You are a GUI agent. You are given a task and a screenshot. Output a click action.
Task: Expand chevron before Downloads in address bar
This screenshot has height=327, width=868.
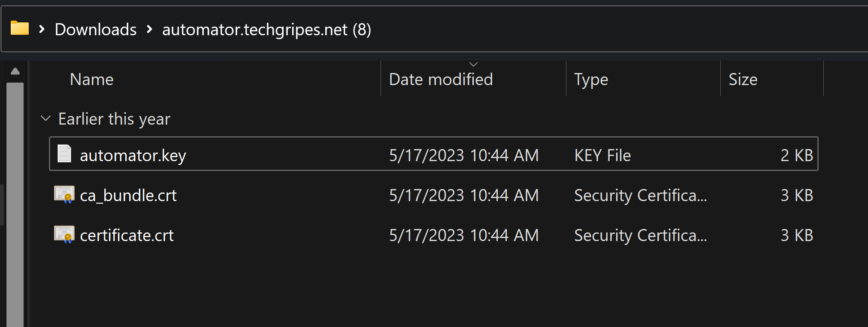(42, 29)
